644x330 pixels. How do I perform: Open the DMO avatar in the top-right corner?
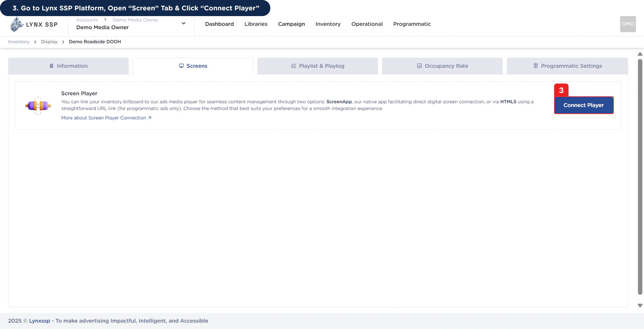(628, 24)
